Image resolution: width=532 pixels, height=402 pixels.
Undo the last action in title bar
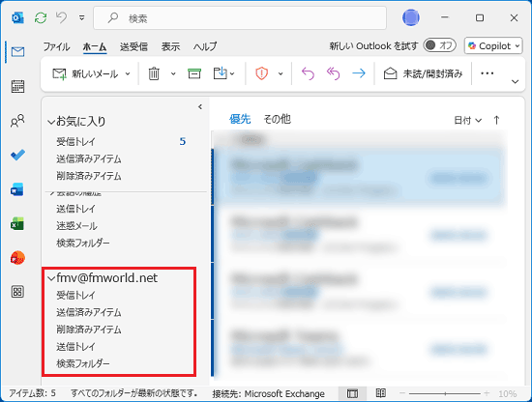[61, 17]
